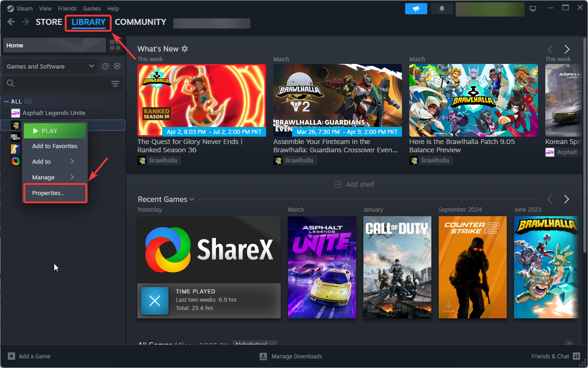Enter Big Picture mode via screen icon
The height and width of the screenshot is (368, 588).
tap(532, 8)
